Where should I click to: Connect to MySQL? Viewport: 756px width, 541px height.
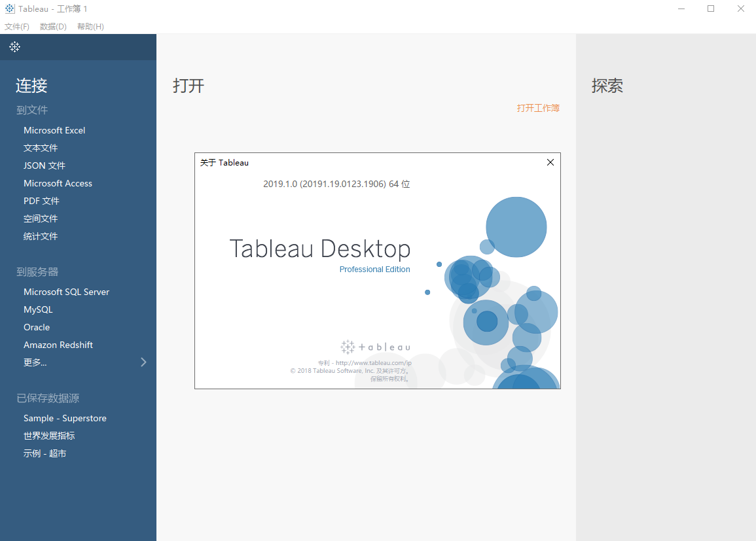pos(38,309)
